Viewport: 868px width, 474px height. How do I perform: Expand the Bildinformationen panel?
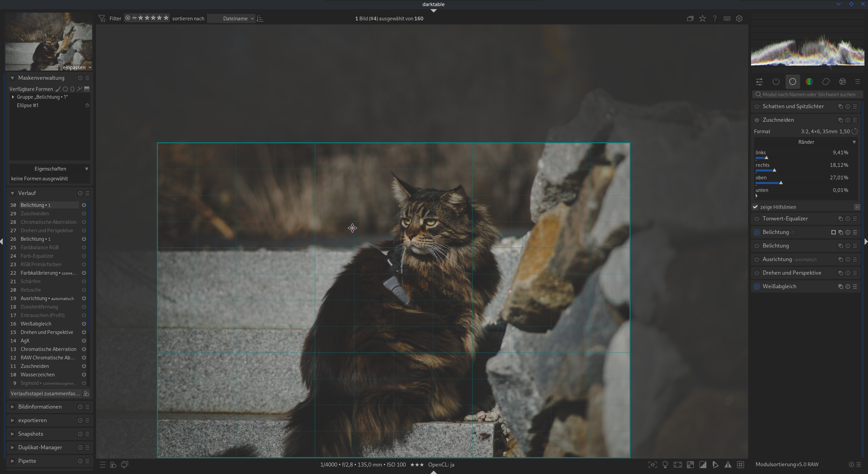[x=40, y=407]
